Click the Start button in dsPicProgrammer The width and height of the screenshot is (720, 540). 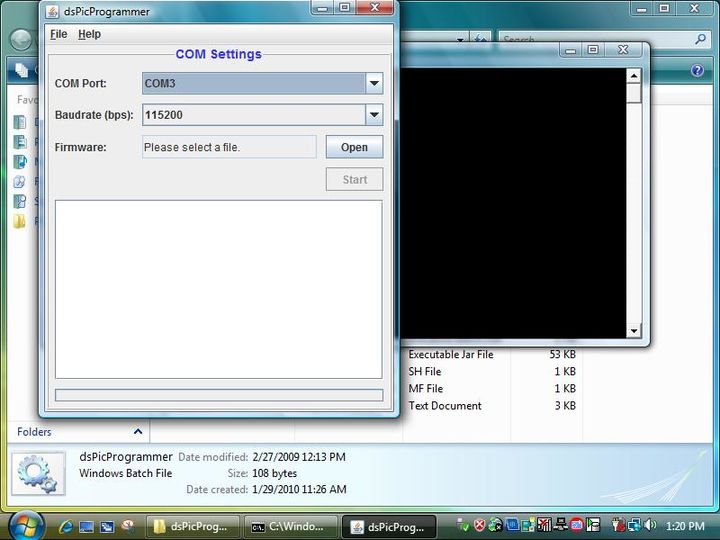pos(354,180)
